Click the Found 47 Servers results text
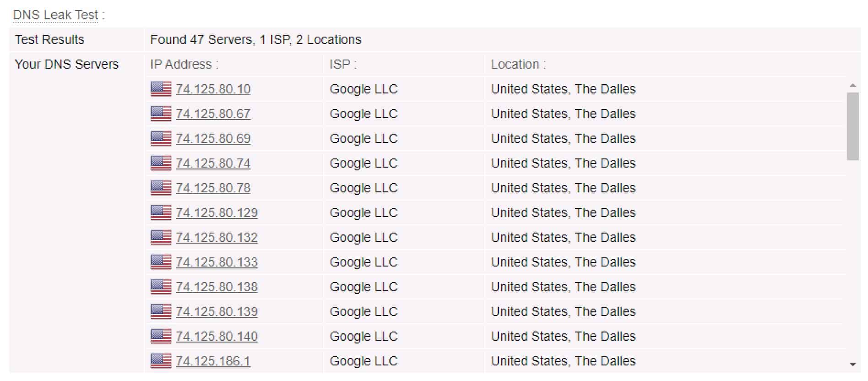 255,39
